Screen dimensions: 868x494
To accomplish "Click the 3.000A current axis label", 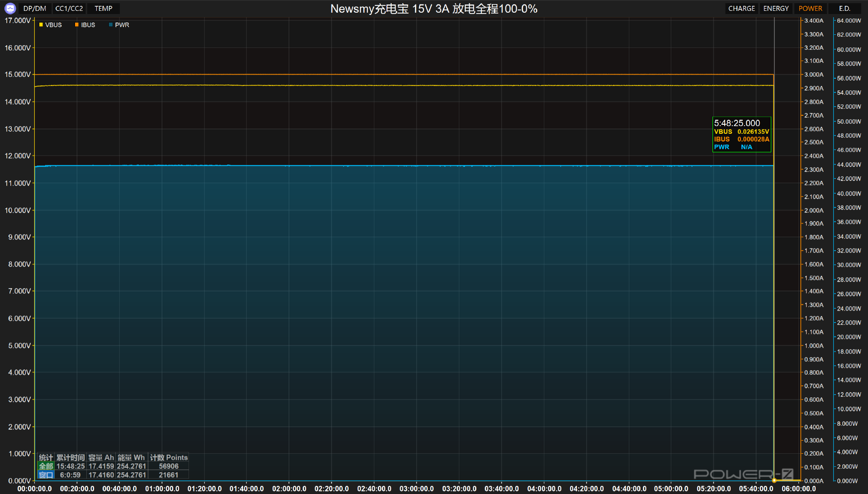I will (x=814, y=75).
